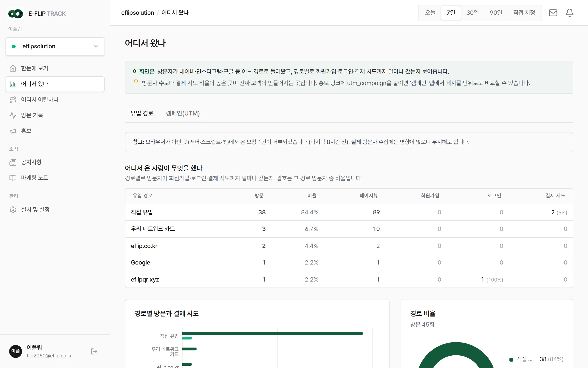Select the 90일 date range
This screenshot has width=588, height=368.
[496, 13]
